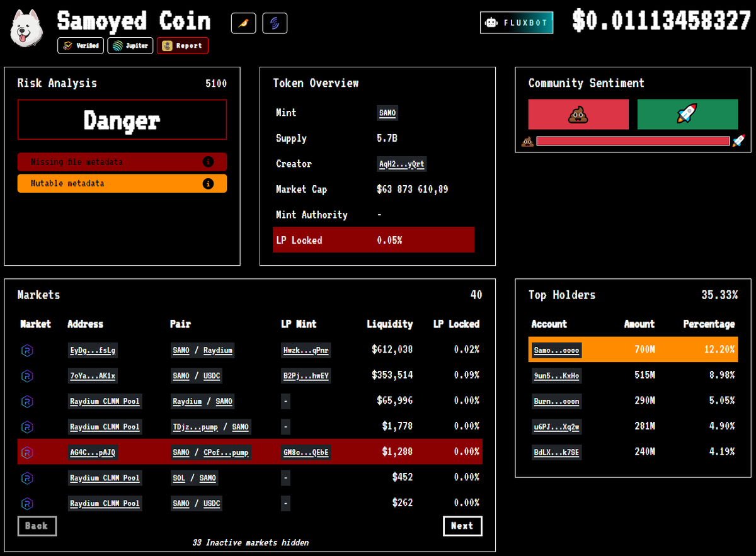This screenshot has width=756, height=556.
Task: Click liquidity value $612,038
Action: [392, 350]
